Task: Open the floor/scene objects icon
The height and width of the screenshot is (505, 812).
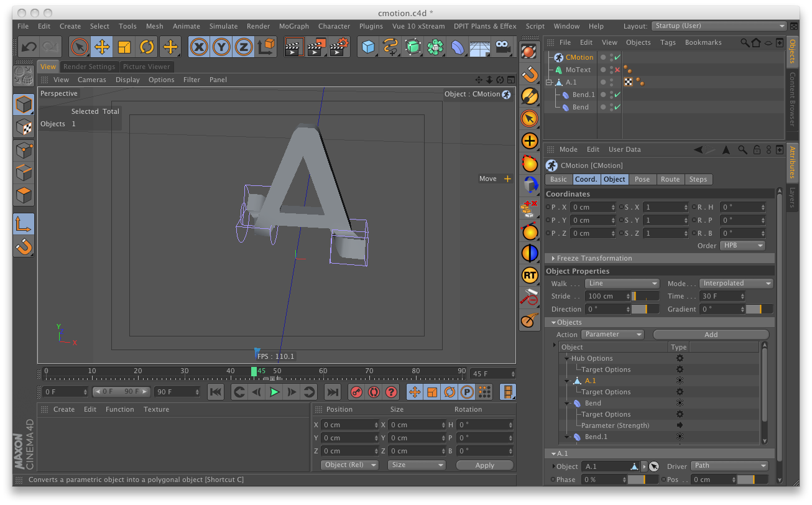Action: (x=480, y=47)
